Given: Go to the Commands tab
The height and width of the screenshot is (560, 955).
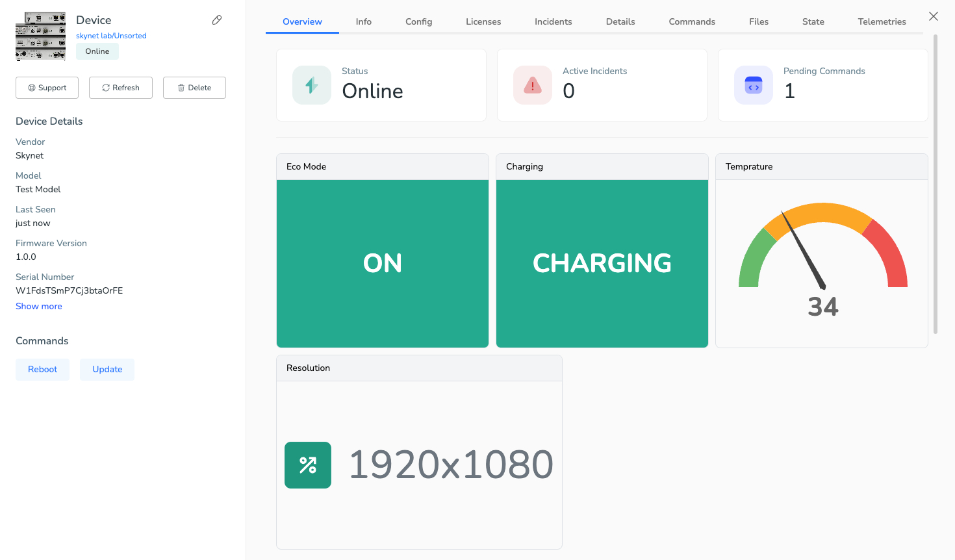Looking at the screenshot, I should pyautogui.click(x=692, y=21).
